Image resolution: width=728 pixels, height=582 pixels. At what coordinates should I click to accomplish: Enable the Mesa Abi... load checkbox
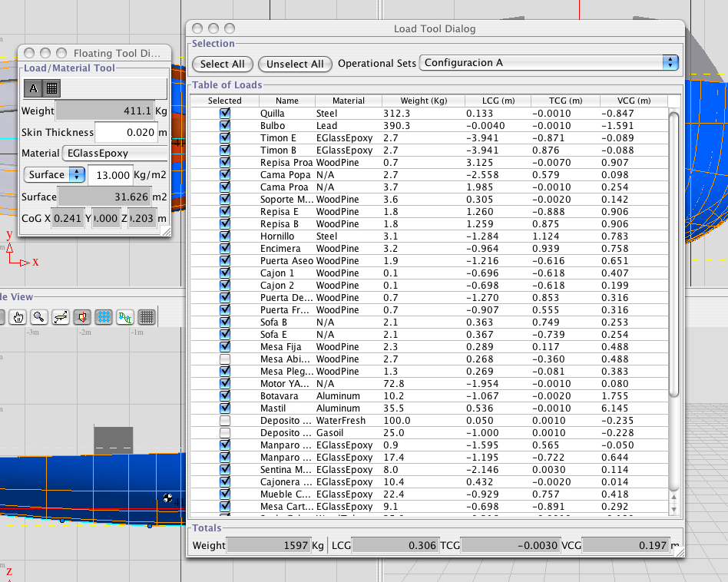coord(225,359)
